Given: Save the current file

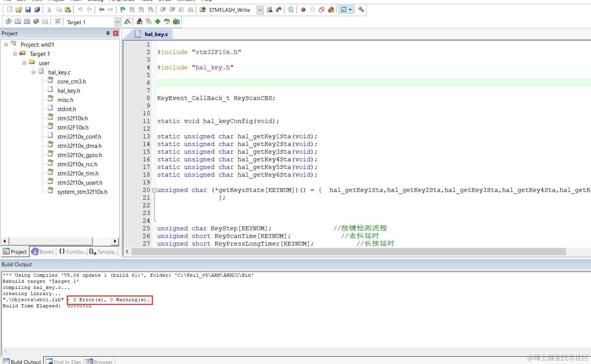Looking at the screenshot, I should tap(28, 10).
